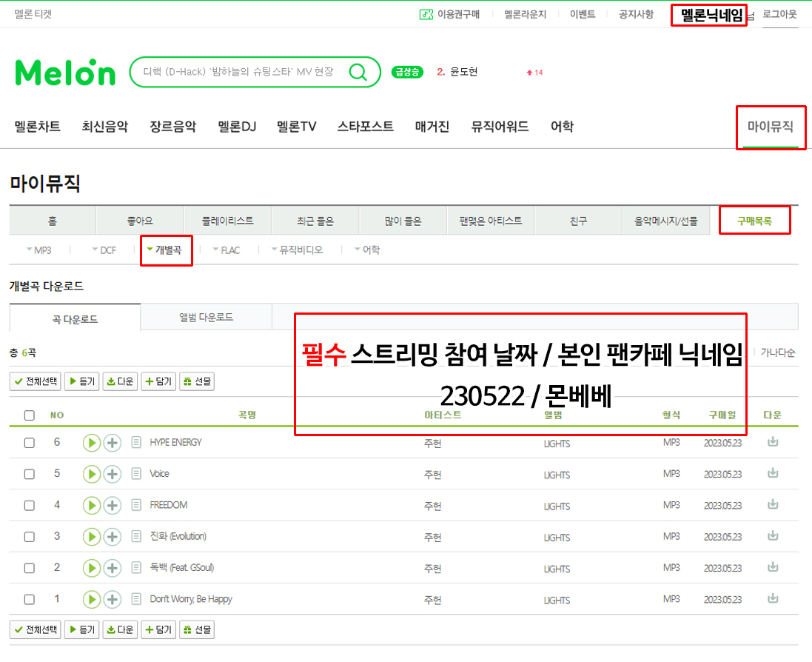
Task: Click the 로그아웃 link
Action: coord(780,15)
